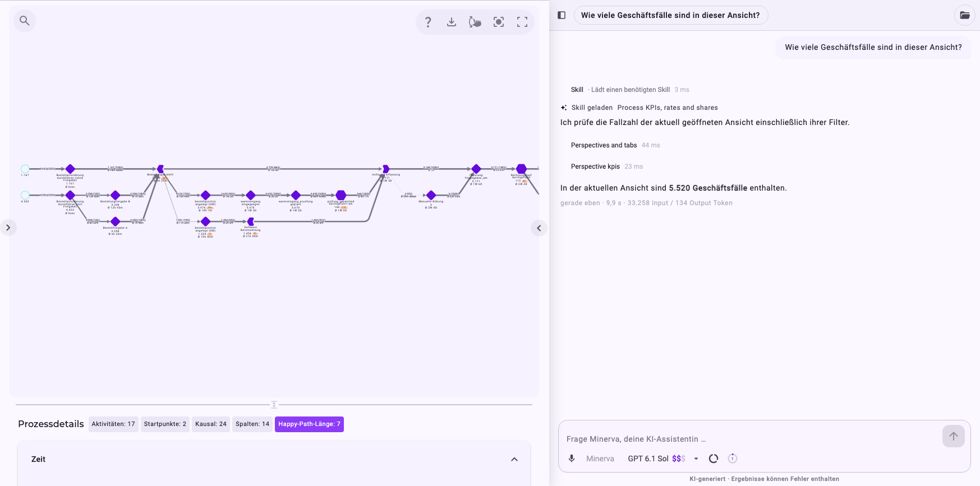
Task: Activate the hand pointer interaction tool
Action: pos(475,22)
